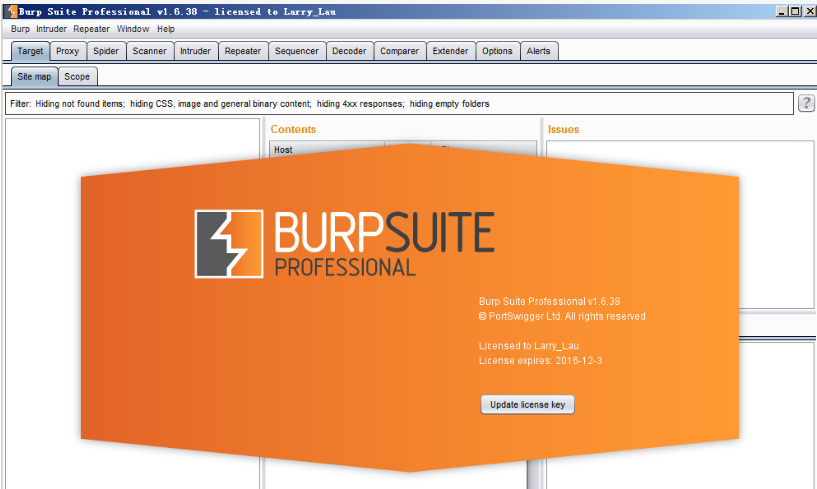
Task: Open the Intruder menu in menu bar
Action: [51, 29]
